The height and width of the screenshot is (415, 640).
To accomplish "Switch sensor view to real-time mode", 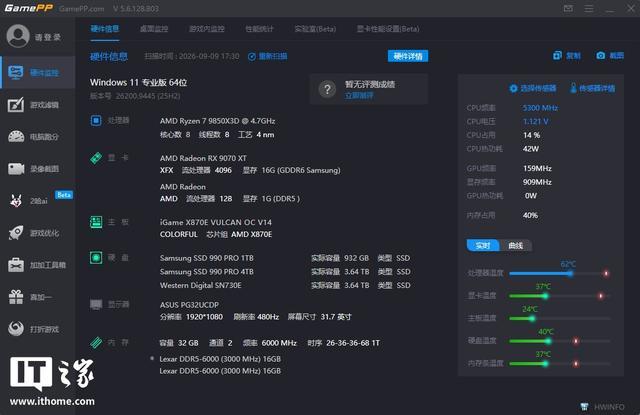I will [482, 246].
